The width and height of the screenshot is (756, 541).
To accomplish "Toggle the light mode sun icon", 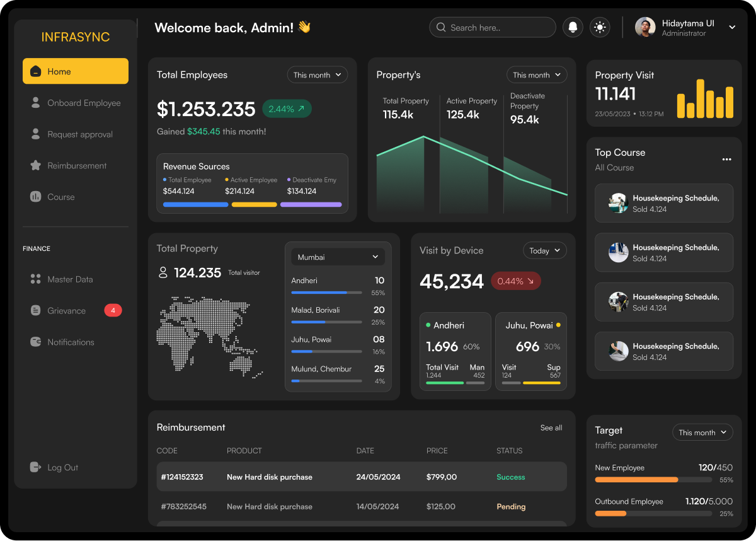I will click(x=600, y=27).
